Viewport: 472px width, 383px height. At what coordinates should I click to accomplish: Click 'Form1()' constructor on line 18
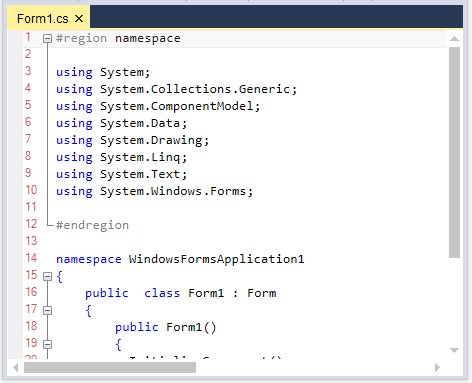[191, 327]
